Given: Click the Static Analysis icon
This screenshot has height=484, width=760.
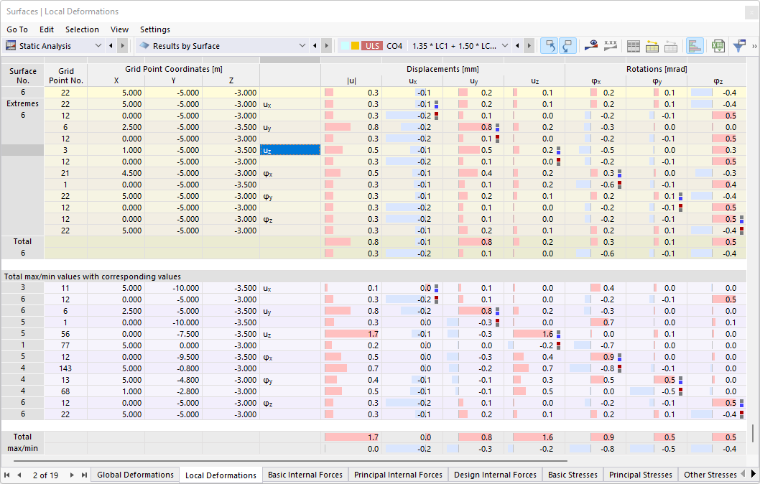Looking at the screenshot, I should click(x=11, y=46).
